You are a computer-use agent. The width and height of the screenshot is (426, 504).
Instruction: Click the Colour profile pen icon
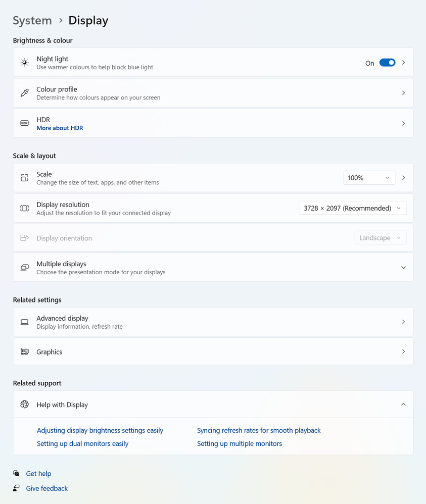pyautogui.click(x=24, y=93)
